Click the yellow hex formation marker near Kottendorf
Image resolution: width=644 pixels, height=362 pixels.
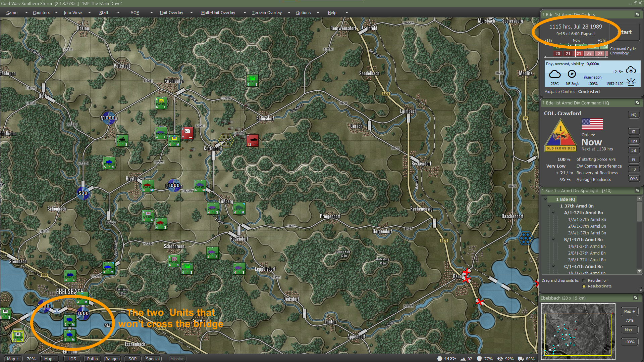pos(226,140)
